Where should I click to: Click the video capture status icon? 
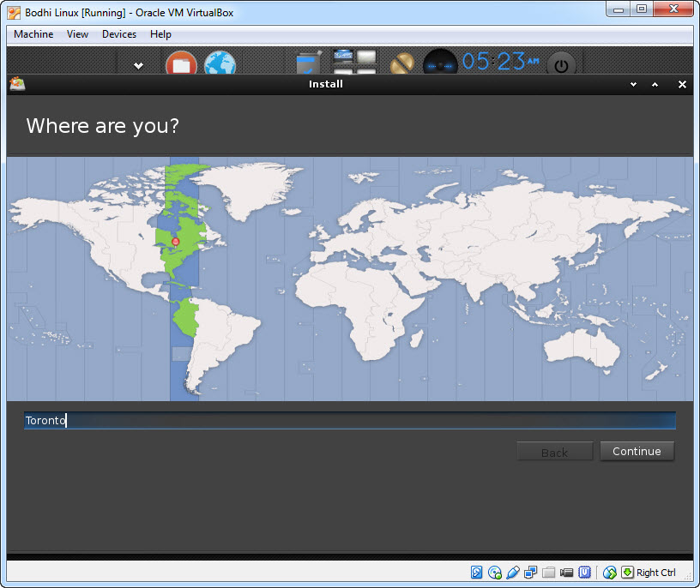pyautogui.click(x=566, y=573)
